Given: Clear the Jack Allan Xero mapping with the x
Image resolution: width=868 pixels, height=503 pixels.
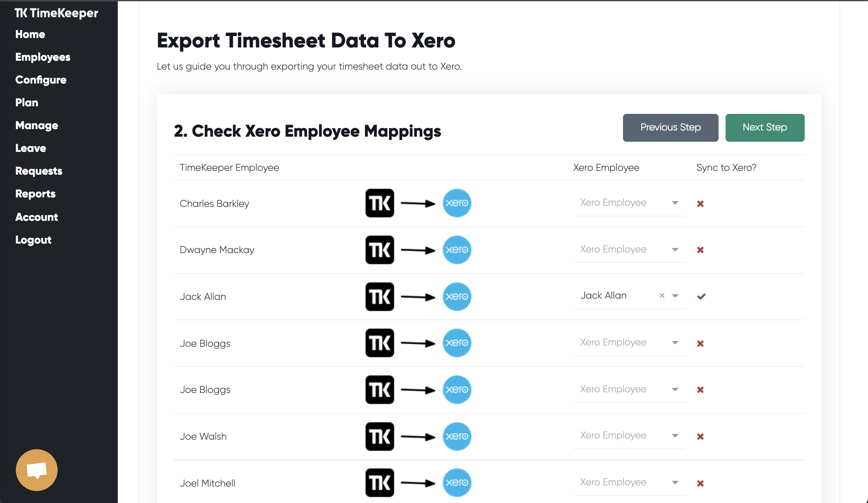Looking at the screenshot, I should pyautogui.click(x=662, y=295).
